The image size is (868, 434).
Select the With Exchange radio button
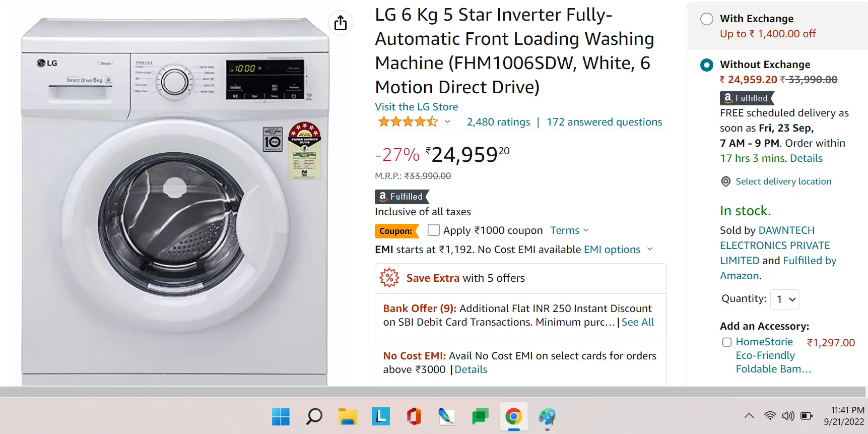(706, 19)
